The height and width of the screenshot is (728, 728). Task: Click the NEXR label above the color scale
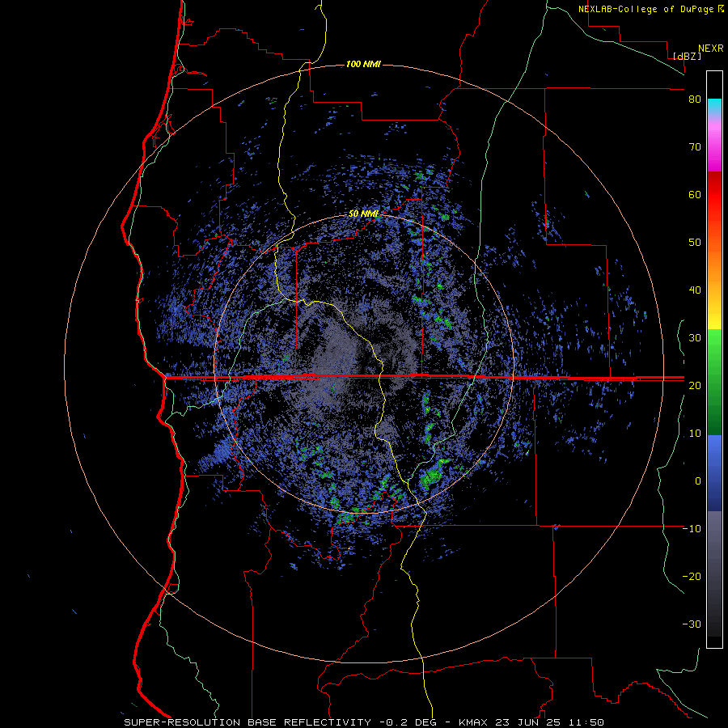click(x=711, y=49)
